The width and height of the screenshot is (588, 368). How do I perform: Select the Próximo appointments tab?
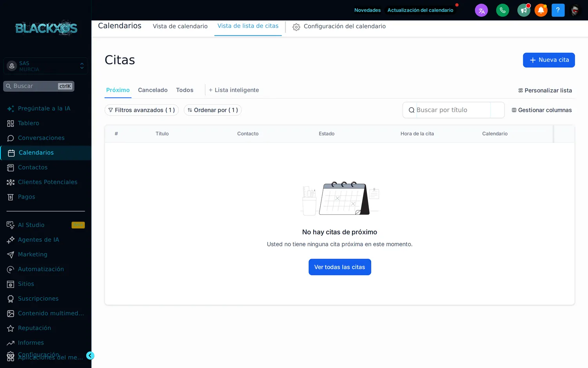pyautogui.click(x=118, y=90)
